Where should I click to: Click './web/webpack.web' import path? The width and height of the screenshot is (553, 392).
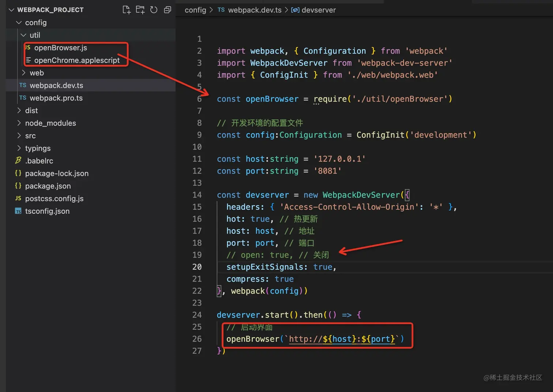(x=392, y=75)
